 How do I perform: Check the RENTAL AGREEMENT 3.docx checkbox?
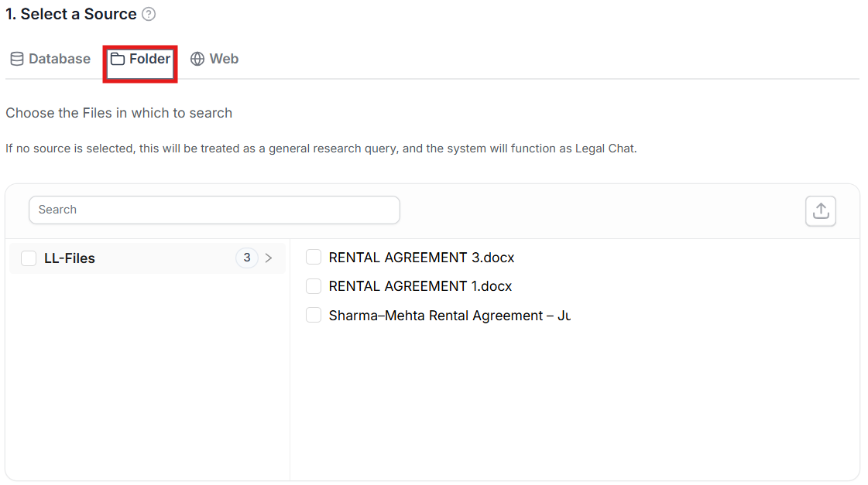point(314,257)
